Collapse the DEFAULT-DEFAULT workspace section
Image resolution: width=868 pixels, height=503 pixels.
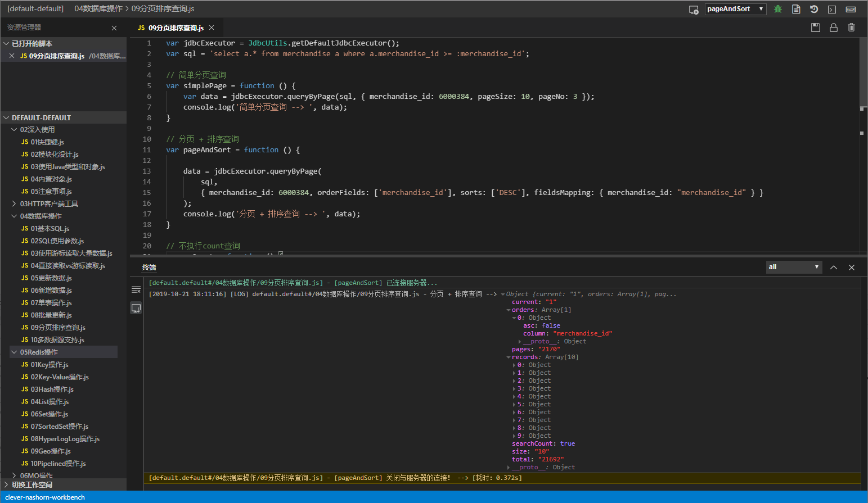pyautogui.click(x=64, y=117)
